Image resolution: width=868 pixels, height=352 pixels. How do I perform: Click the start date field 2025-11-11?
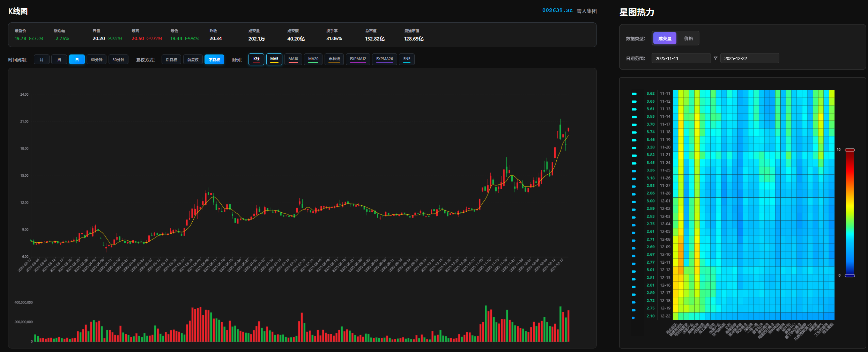click(681, 58)
